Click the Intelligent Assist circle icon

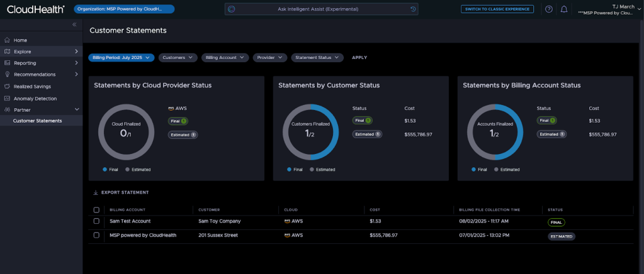pyautogui.click(x=232, y=9)
